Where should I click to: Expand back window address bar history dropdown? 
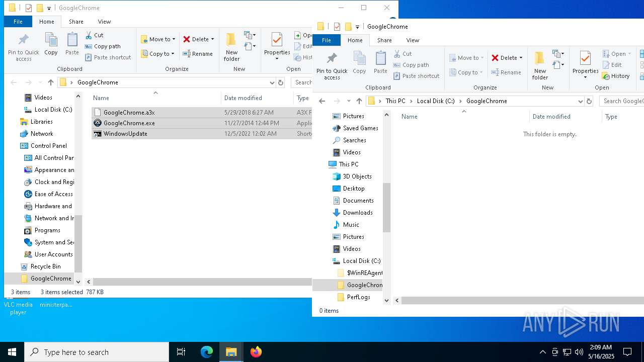(272, 82)
